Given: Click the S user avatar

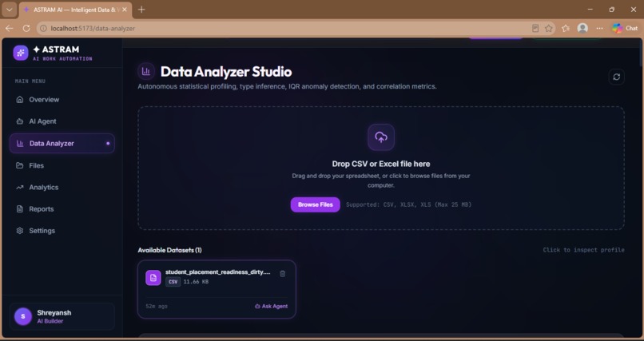Looking at the screenshot, I should tap(23, 316).
